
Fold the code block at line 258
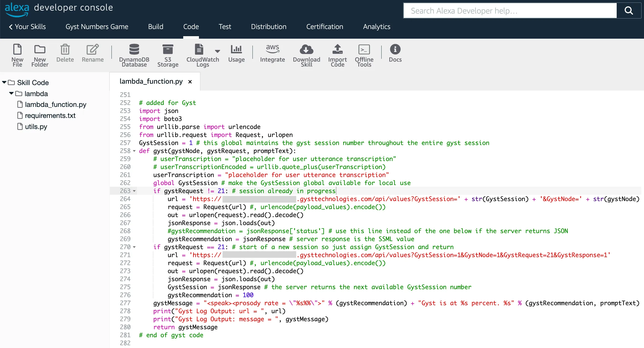tap(134, 151)
